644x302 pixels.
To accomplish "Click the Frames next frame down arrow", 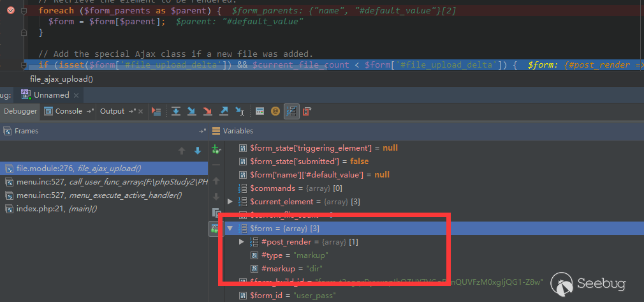I will 198,151.
